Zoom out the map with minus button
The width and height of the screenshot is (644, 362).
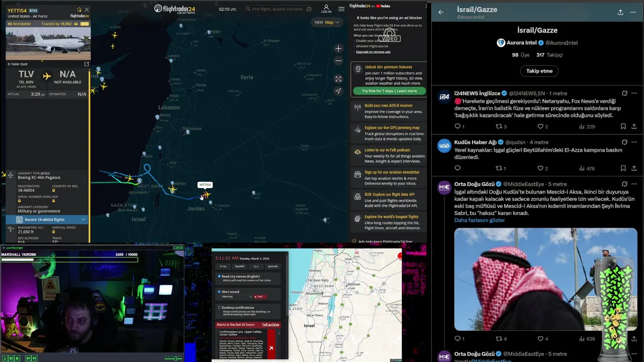[x=339, y=61]
